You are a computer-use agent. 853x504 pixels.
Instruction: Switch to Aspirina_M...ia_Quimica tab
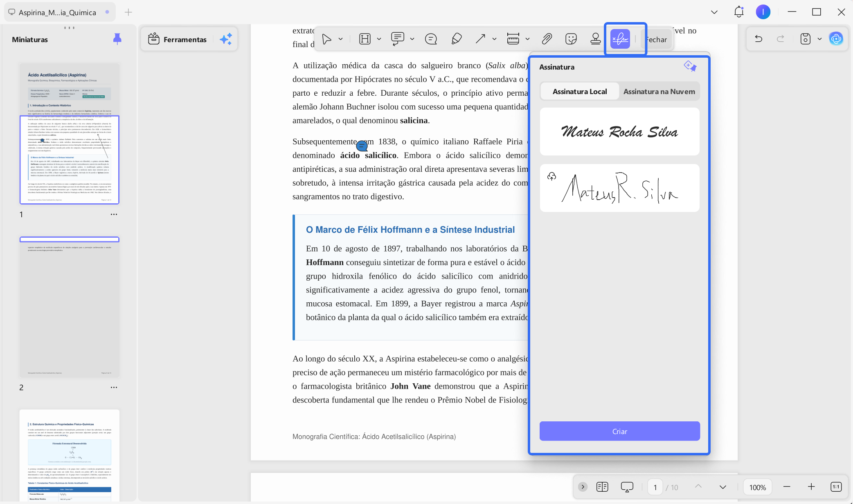pos(60,12)
